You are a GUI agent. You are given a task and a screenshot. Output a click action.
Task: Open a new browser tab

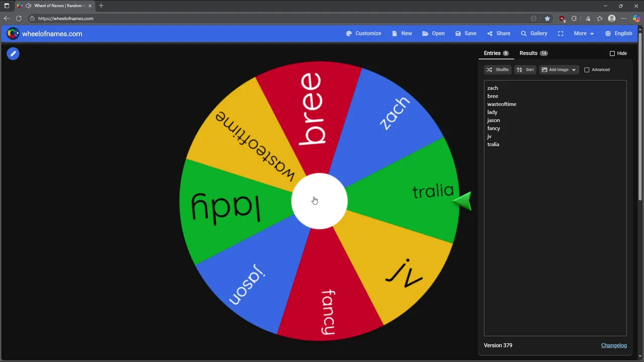[x=101, y=6]
